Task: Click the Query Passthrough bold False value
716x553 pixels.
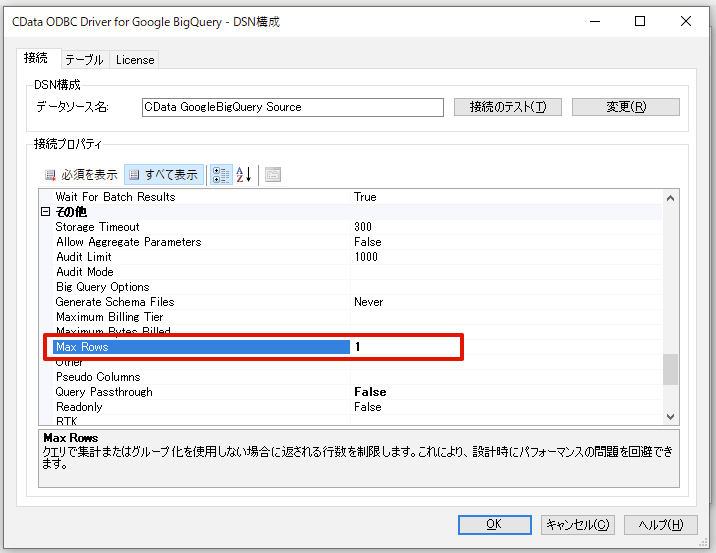Action: pos(370,392)
